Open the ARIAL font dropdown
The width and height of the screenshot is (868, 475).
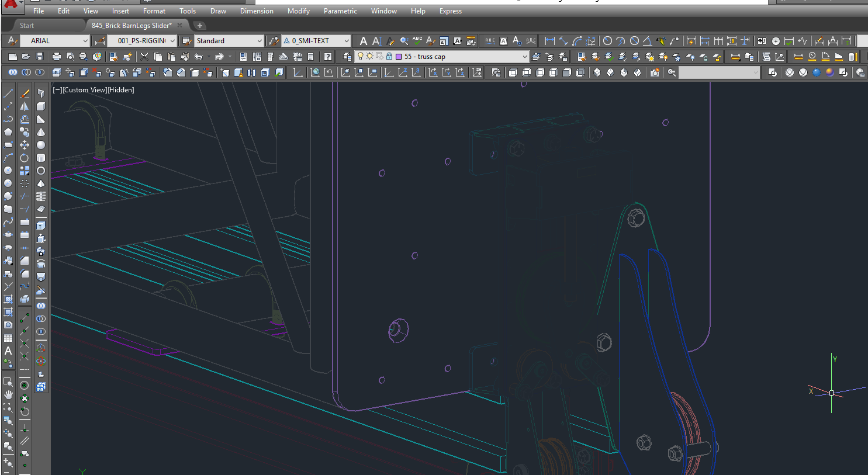tap(87, 40)
